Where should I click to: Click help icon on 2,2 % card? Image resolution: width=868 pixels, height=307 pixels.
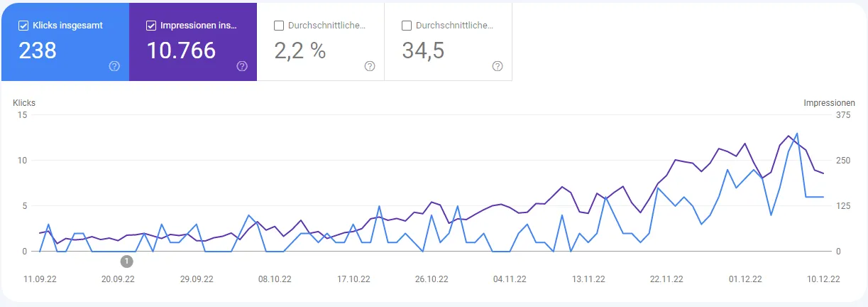point(370,66)
